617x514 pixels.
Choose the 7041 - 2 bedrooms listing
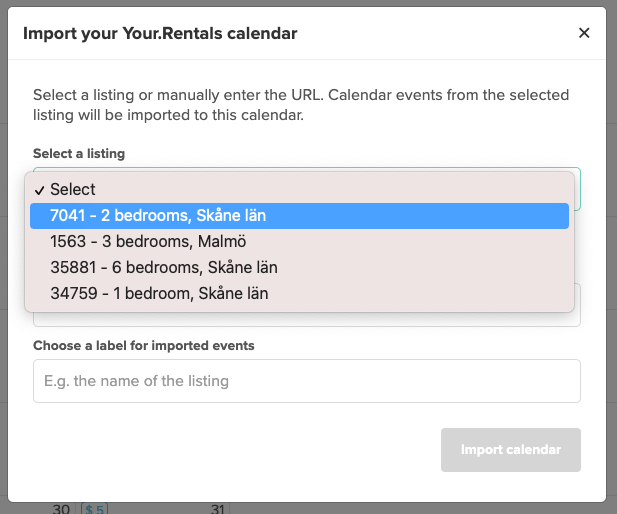[299, 216]
